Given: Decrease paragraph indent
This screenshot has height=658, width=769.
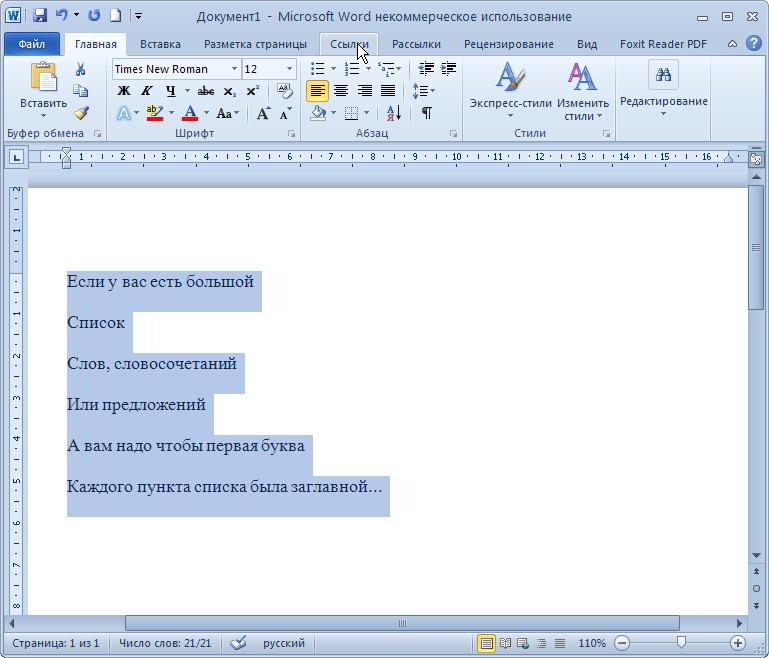Looking at the screenshot, I should [426, 69].
